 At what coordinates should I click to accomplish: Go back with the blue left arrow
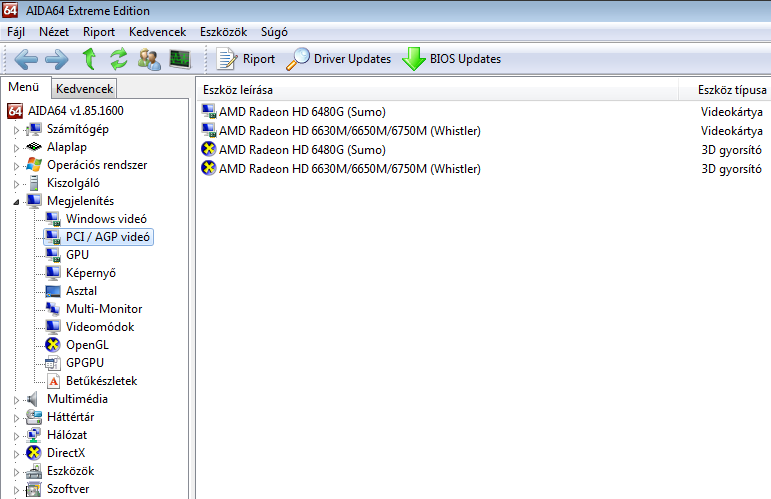[x=26, y=59]
